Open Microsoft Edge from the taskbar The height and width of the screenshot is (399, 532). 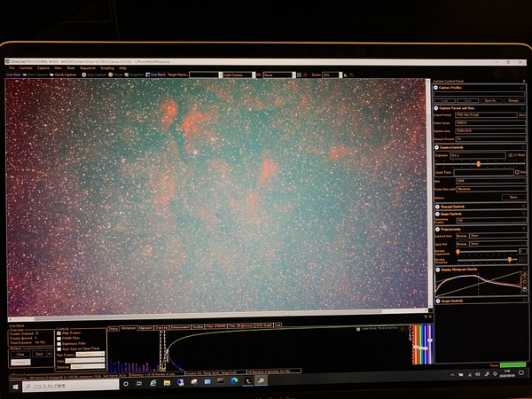tap(234, 381)
